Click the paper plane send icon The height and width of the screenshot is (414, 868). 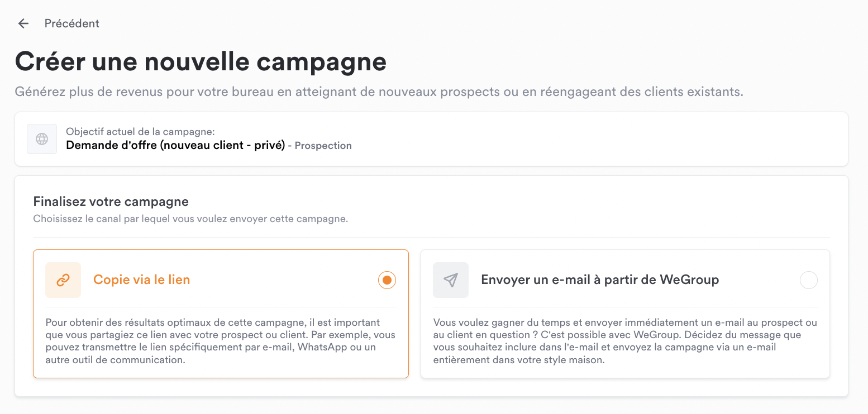click(x=451, y=280)
